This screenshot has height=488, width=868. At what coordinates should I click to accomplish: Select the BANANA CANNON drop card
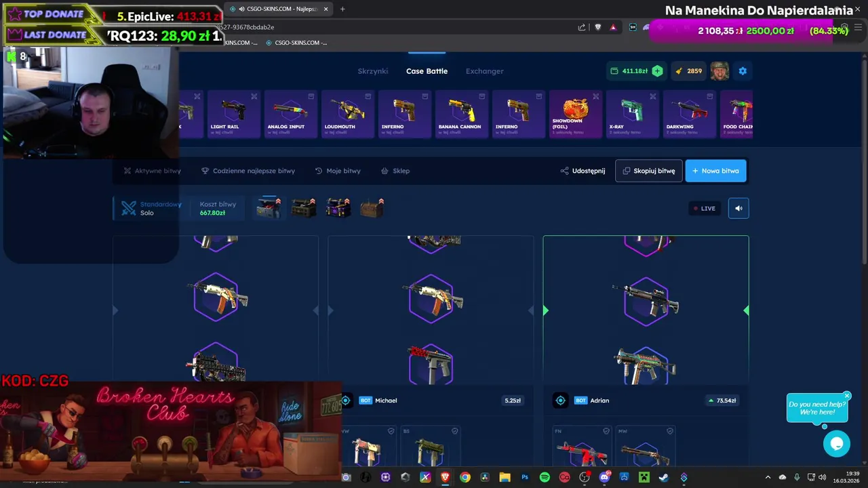461,114
